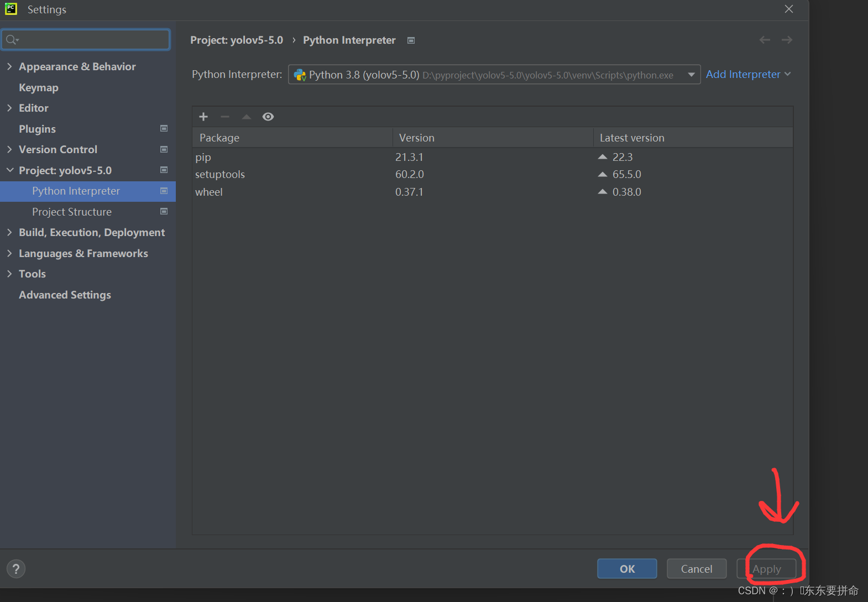Click the icon next to breadcrumb title
Viewport: 868px width, 602px height.
click(411, 40)
